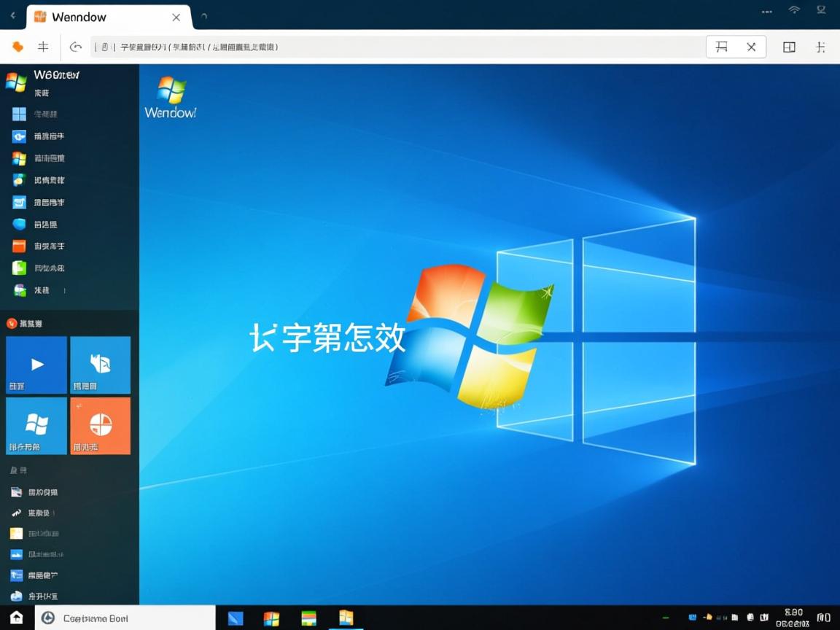Click the X button beside the address bar
Viewport: 840px width, 630px height.
click(x=752, y=46)
